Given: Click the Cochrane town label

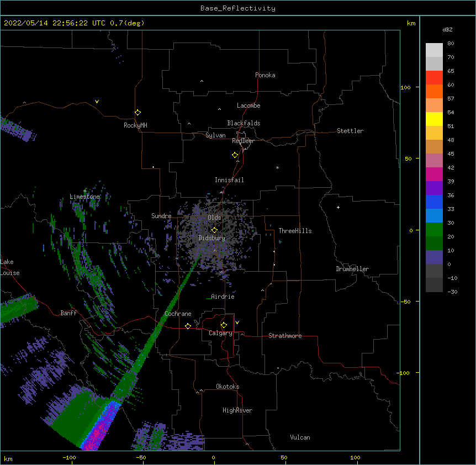Looking at the screenshot, I should [x=178, y=314].
